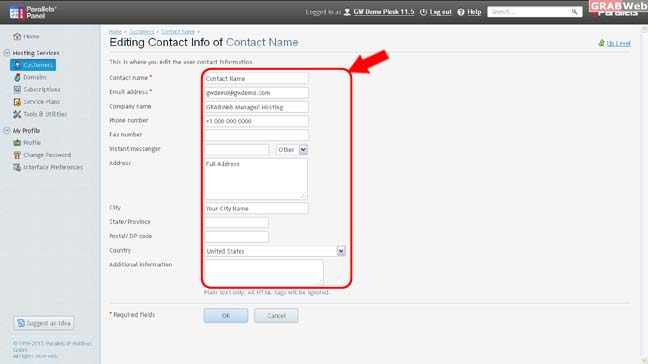Viewport: 648px width, 364px height.
Task: Click the Domains icon in sidebar
Action: (17, 77)
